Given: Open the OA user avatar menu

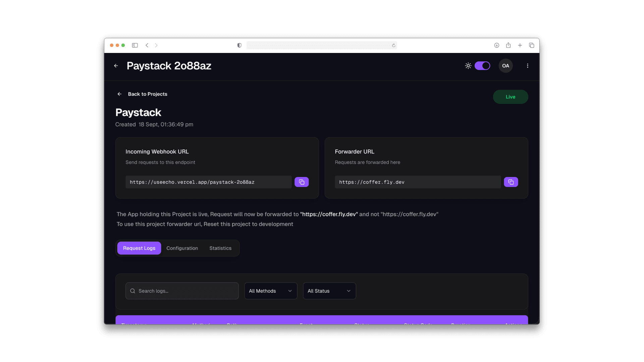Looking at the screenshot, I should (505, 66).
